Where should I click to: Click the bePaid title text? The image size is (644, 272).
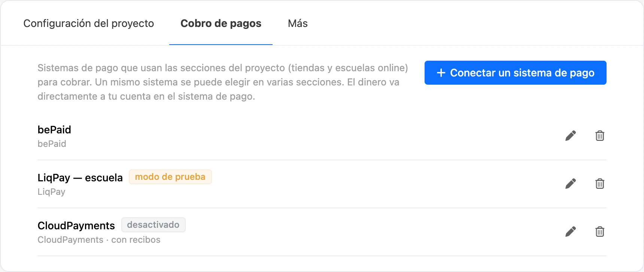54,130
